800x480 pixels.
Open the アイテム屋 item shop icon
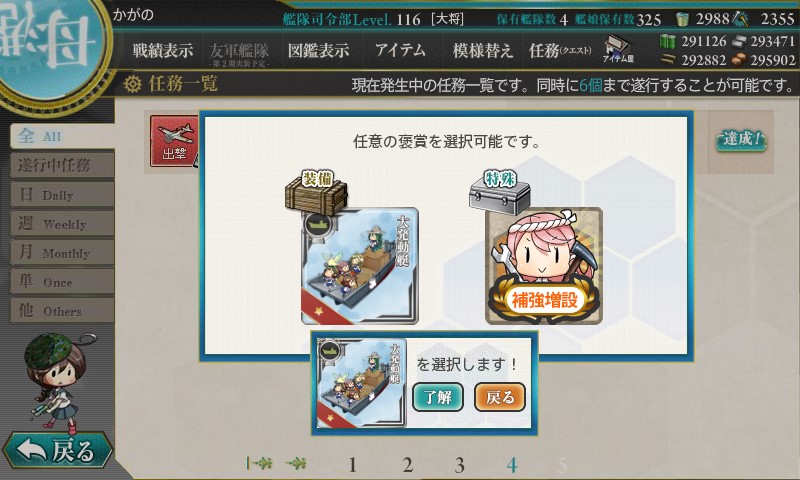617,49
